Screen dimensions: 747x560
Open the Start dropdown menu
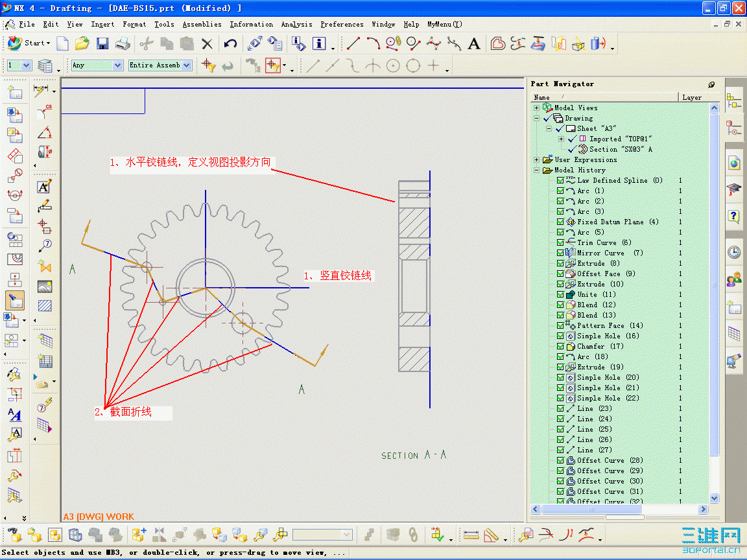(30, 43)
